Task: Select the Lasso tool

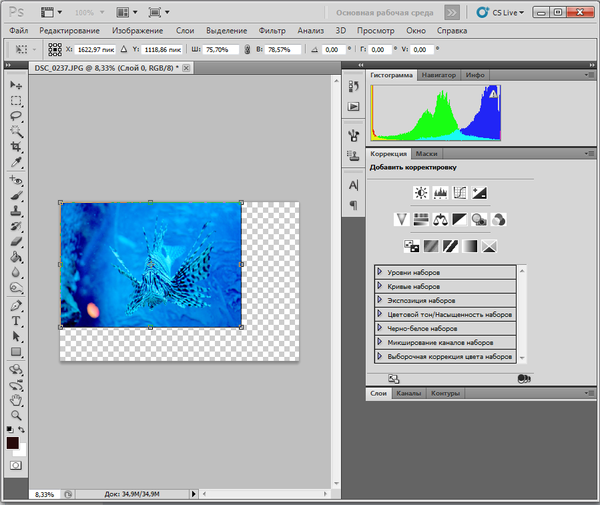Action: click(x=16, y=116)
